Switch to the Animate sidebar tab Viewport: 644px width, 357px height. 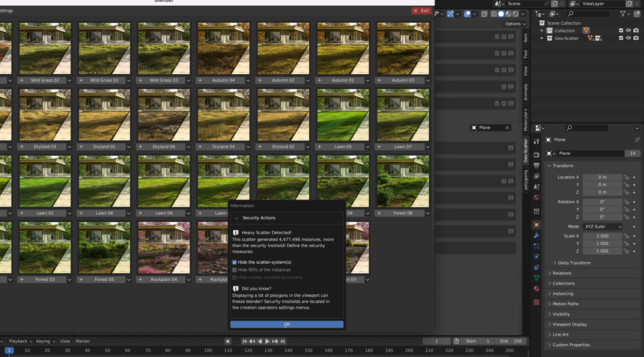[x=525, y=92]
